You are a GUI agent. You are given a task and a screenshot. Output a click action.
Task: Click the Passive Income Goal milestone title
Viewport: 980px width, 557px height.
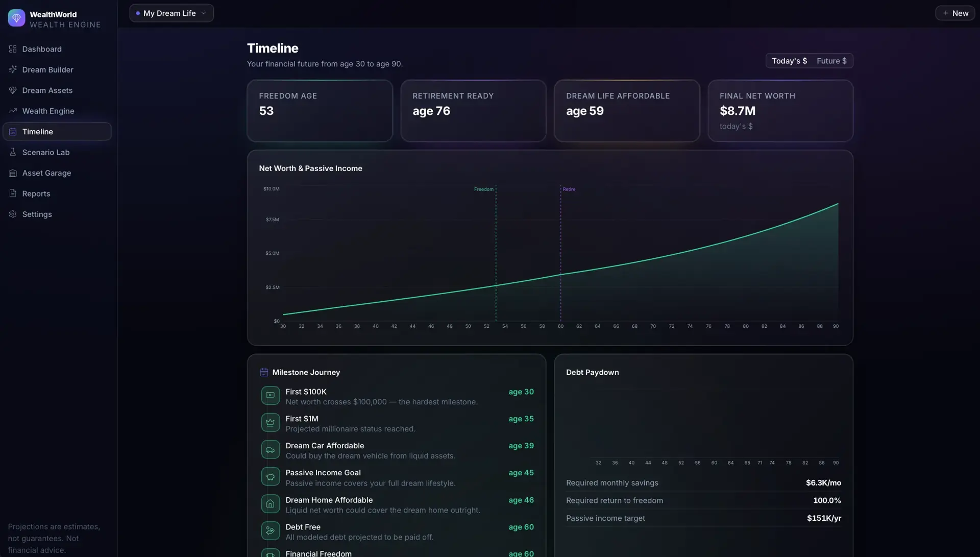point(323,473)
